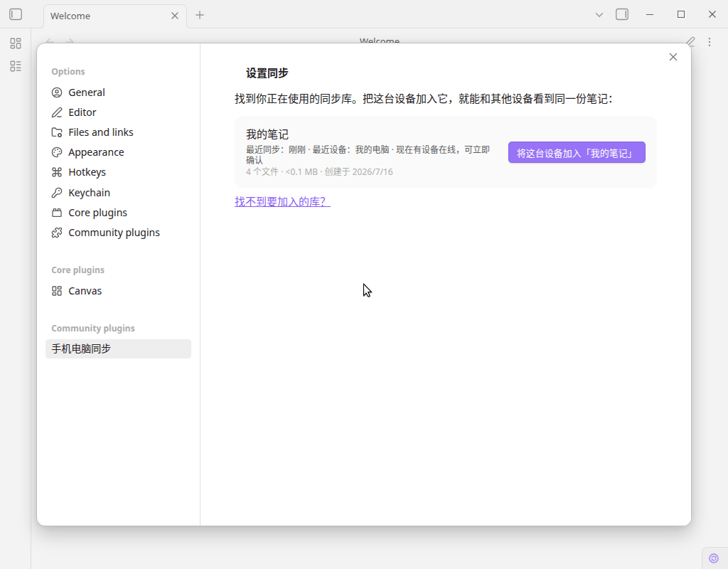Click the 我的笔记 vault name

coord(267,134)
